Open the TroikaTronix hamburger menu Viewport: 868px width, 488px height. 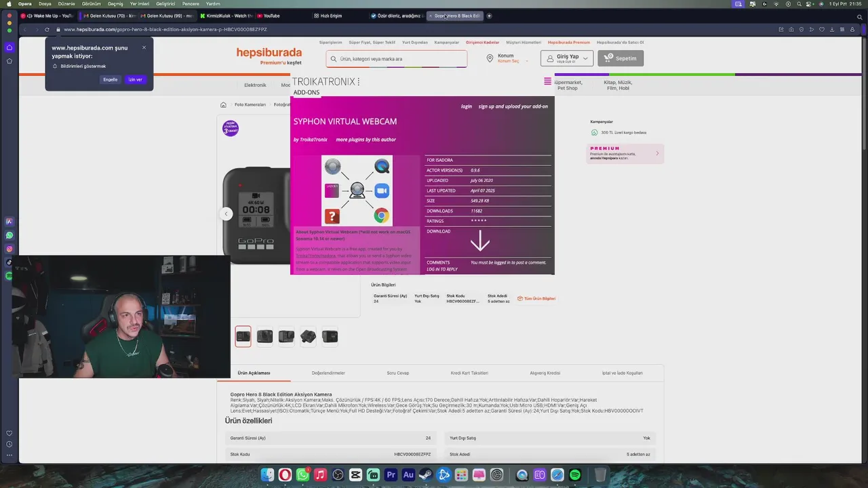[x=547, y=81]
